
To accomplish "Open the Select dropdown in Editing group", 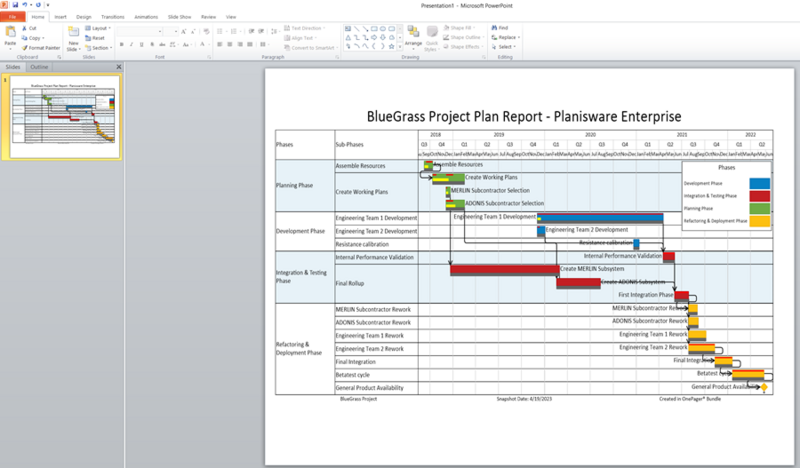I will 504,46.
